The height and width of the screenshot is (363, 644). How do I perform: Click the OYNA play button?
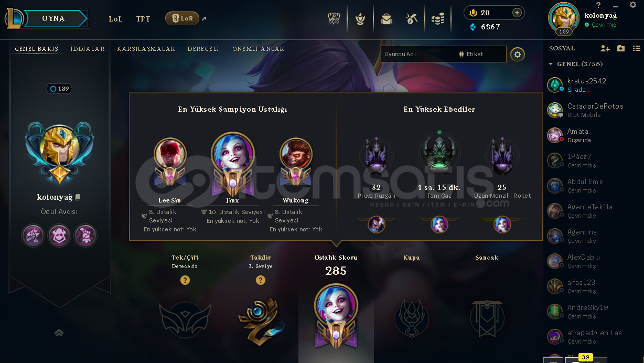click(53, 18)
